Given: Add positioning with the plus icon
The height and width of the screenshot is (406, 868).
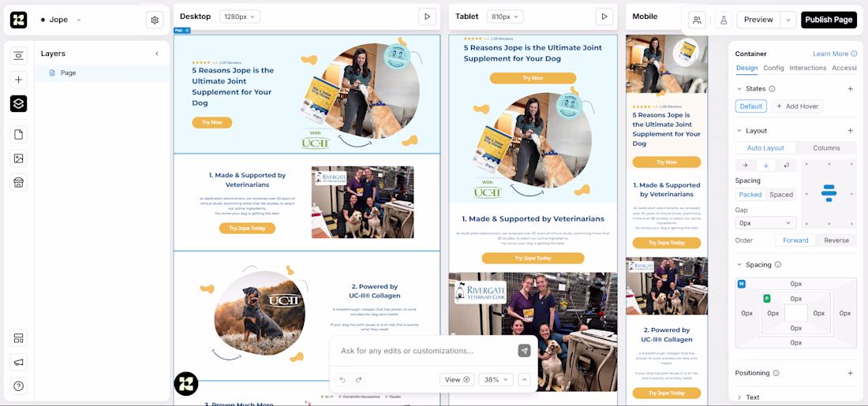Looking at the screenshot, I should point(851,373).
